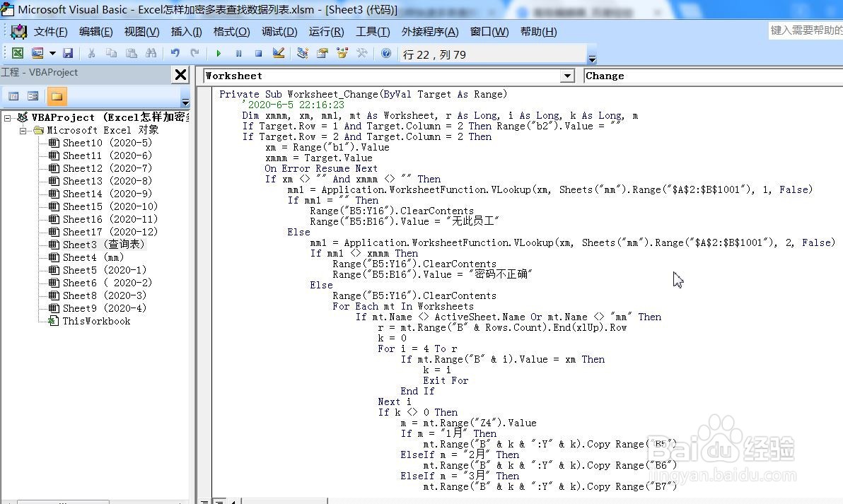Open the 帮助(H) menu
843x504 pixels.
539,32
